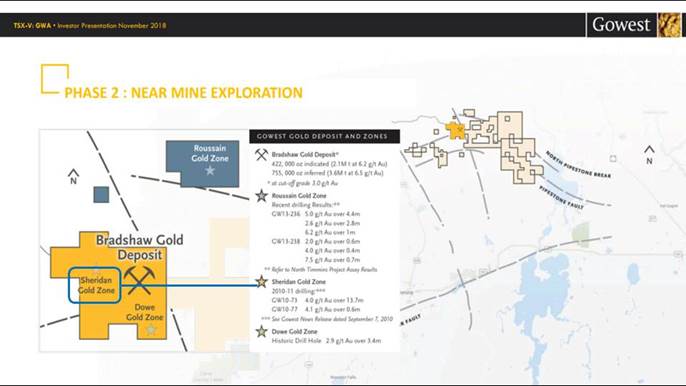
Task: Click the Gowest company name text
Action: click(621, 25)
